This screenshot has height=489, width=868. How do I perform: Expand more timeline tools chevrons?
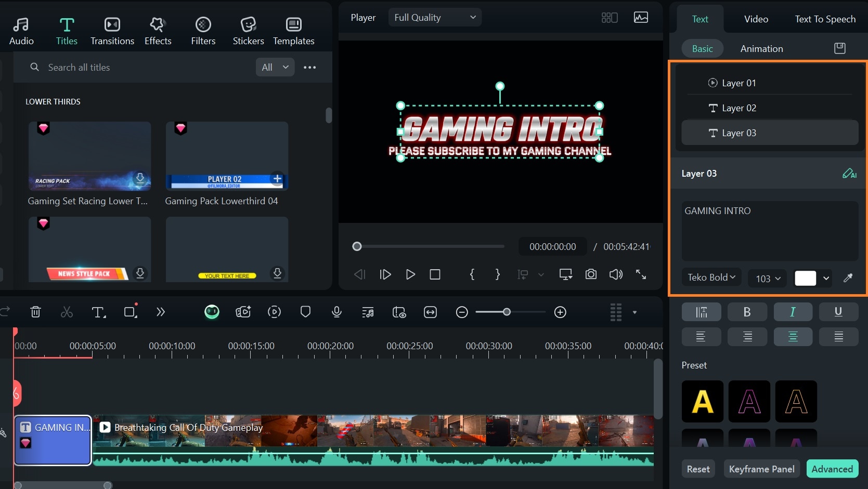point(161,312)
